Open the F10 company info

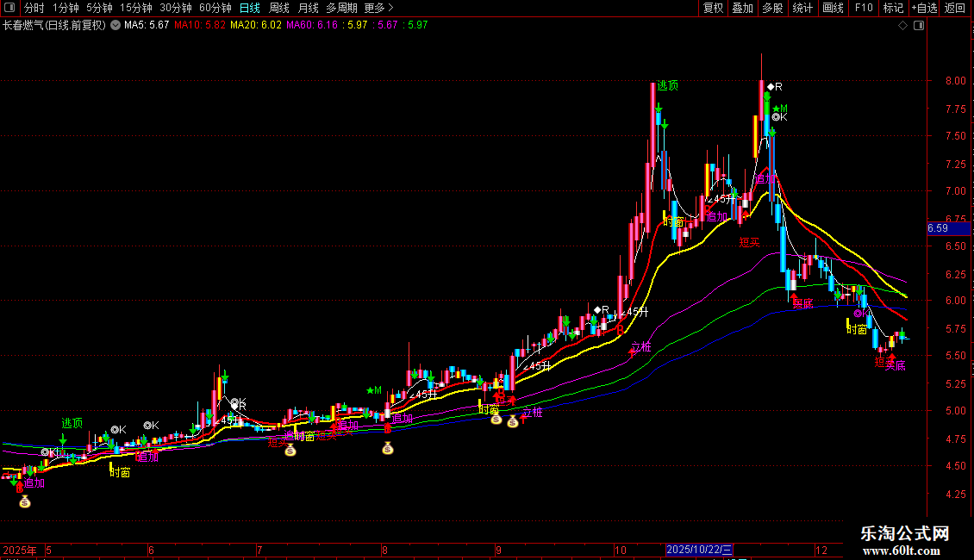[x=864, y=8]
